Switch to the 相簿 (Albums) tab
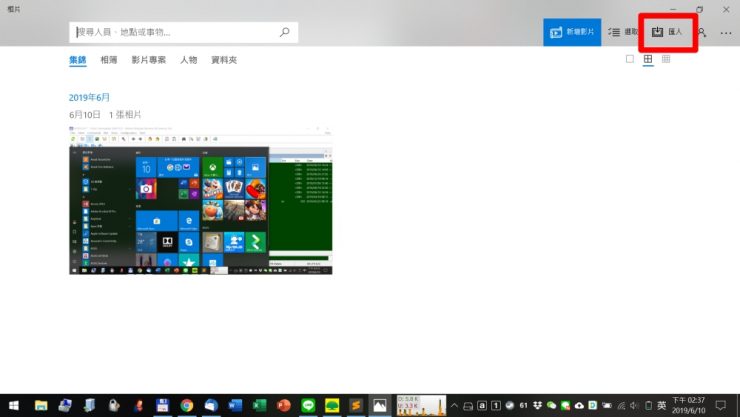 coord(109,60)
